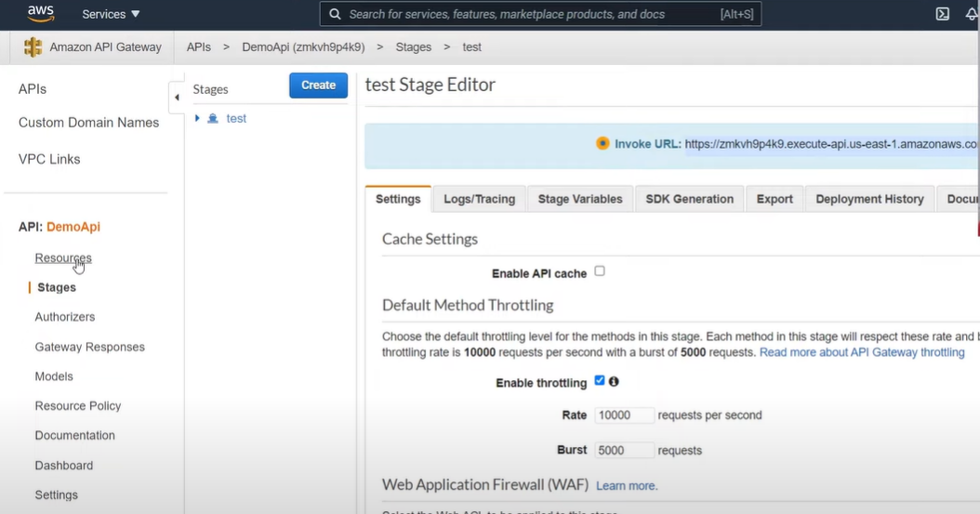Open the Deployment History tab
This screenshot has width=980, height=514.
(x=869, y=199)
